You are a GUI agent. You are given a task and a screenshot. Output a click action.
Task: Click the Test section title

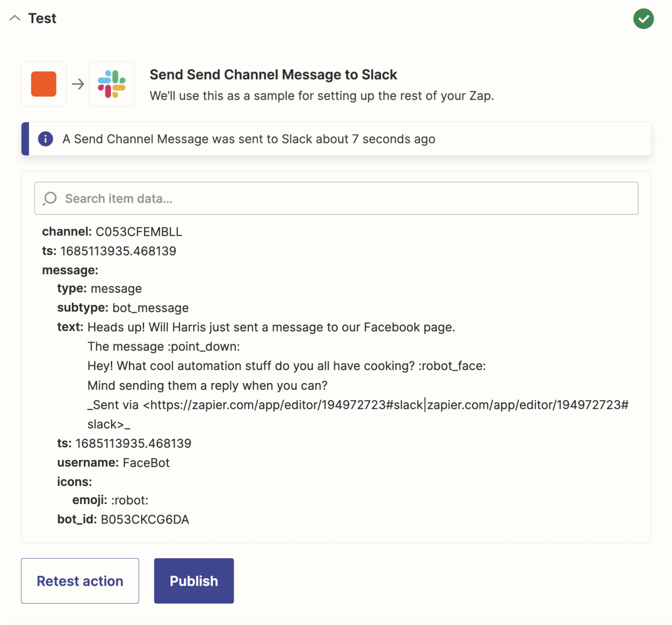click(42, 18)
